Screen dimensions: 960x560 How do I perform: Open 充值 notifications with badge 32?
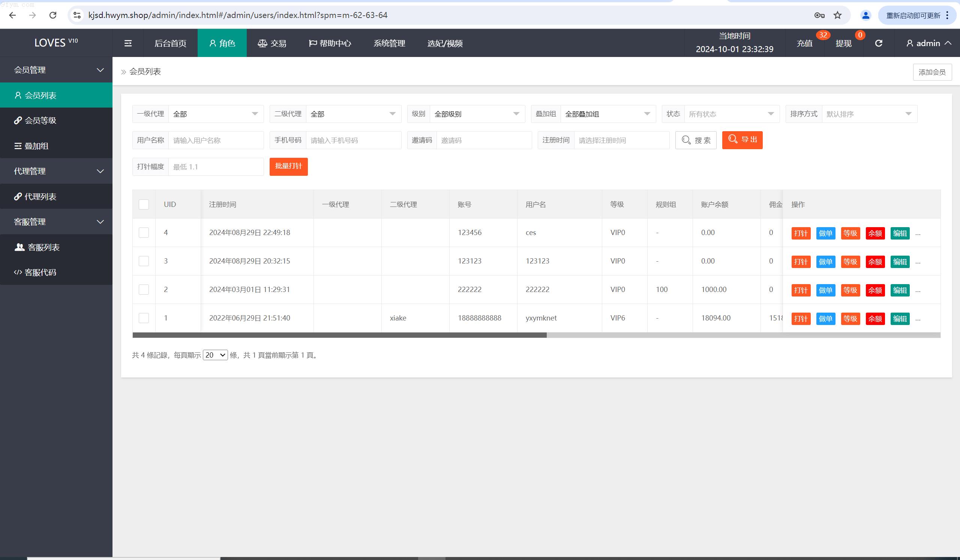coord(805,43)
